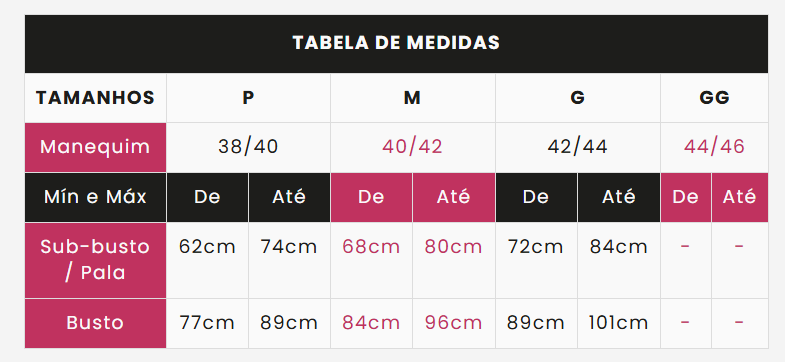The height and width of the screenshot is (362, 785).
Task: Click the TABELA DE MEDIDAS title bar
Action: [x=396, y=44]
